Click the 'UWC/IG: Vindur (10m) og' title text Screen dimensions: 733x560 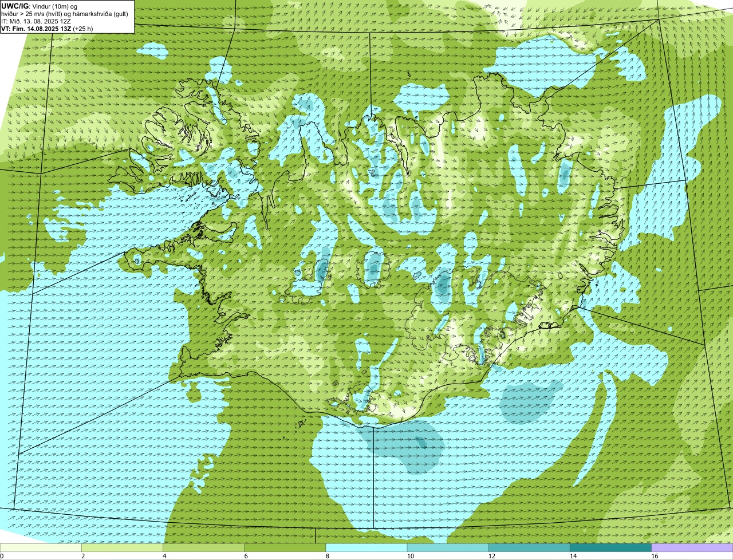[x=40, y=6]
